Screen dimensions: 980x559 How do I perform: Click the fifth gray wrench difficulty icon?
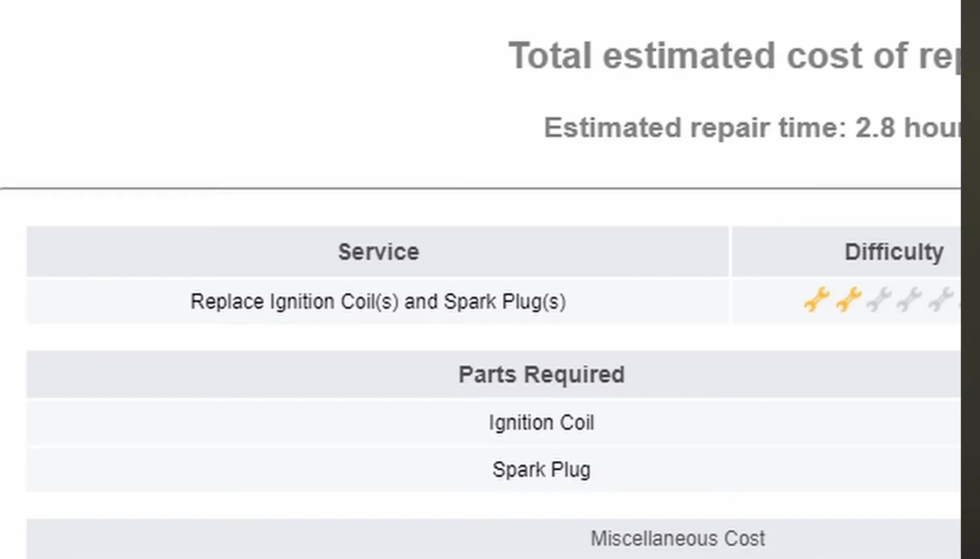click(941, 300)
